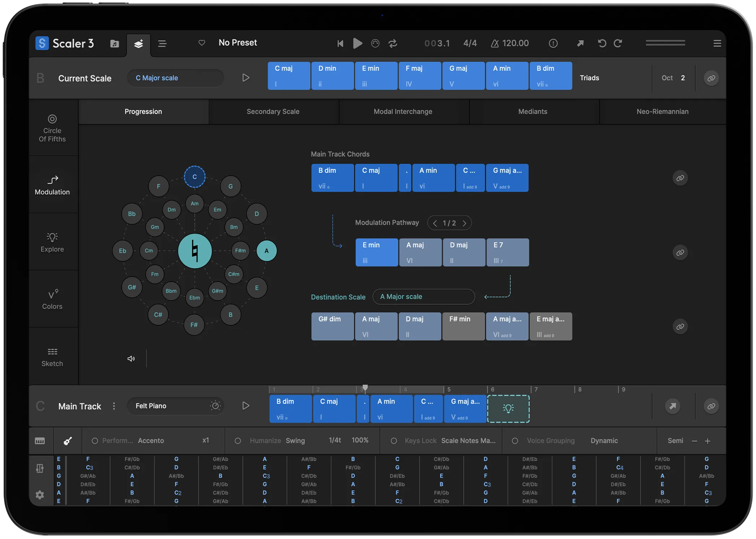Open A Major scale destination selector
Image resolution: width=756 pixels, height=539 pixels.
[x=424, y=297]
